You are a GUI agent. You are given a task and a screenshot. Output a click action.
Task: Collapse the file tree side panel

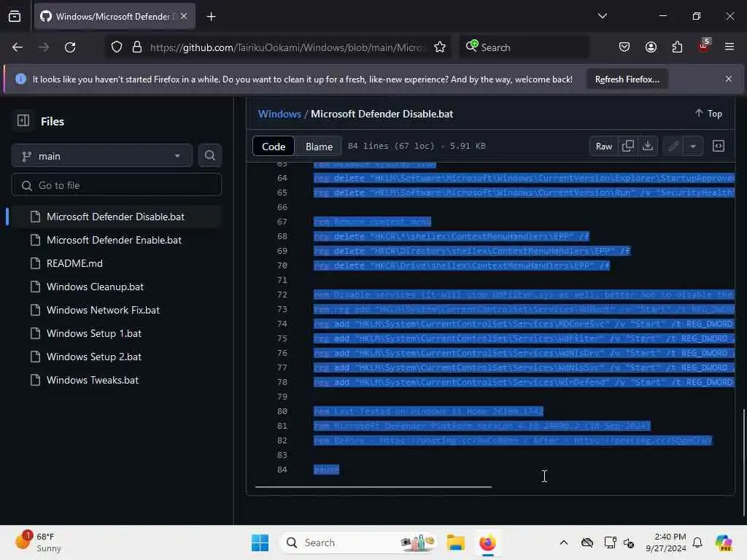[x=23, y=121]
